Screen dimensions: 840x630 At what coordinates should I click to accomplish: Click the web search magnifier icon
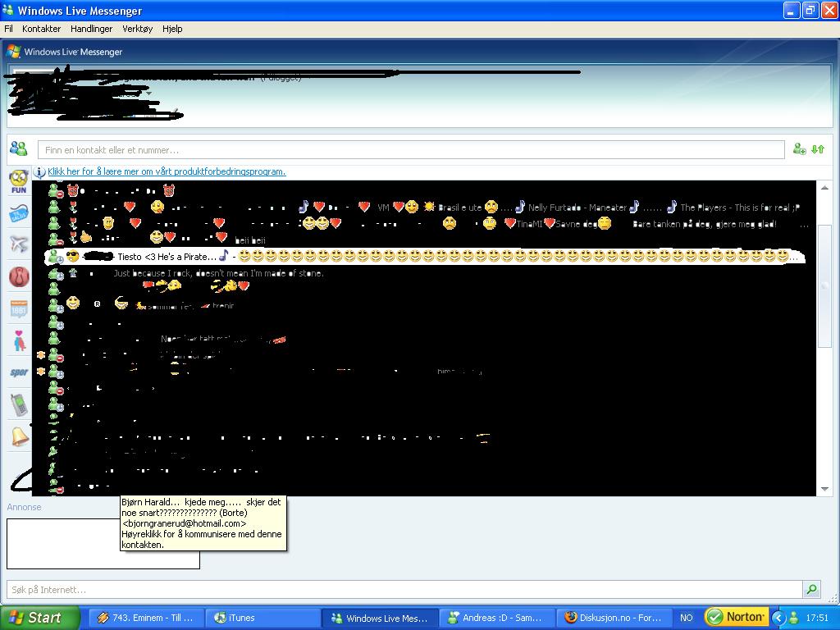pyautogui.click(x=811, y=590)
